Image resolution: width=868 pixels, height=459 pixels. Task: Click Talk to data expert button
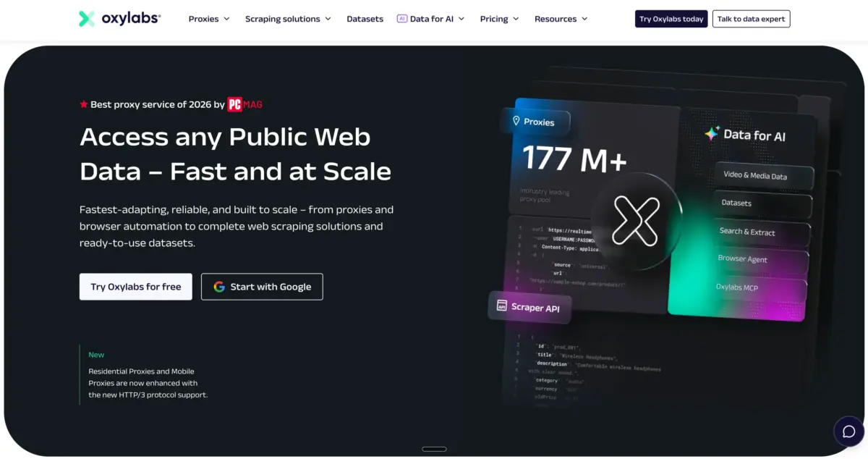[751, 19]
